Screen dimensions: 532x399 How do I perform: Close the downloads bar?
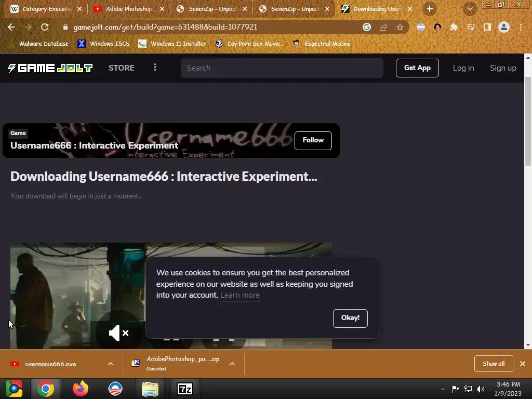523,364
